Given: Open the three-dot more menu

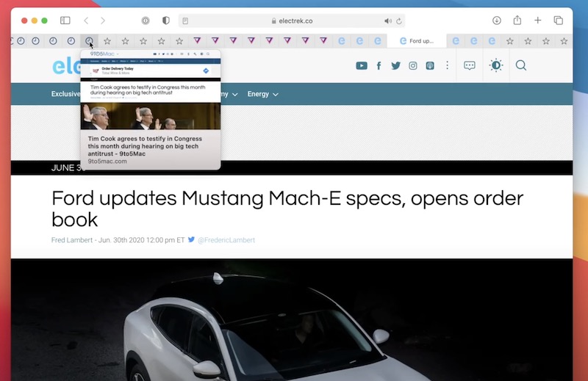Looking at the screenshot, I should point(447,65).
